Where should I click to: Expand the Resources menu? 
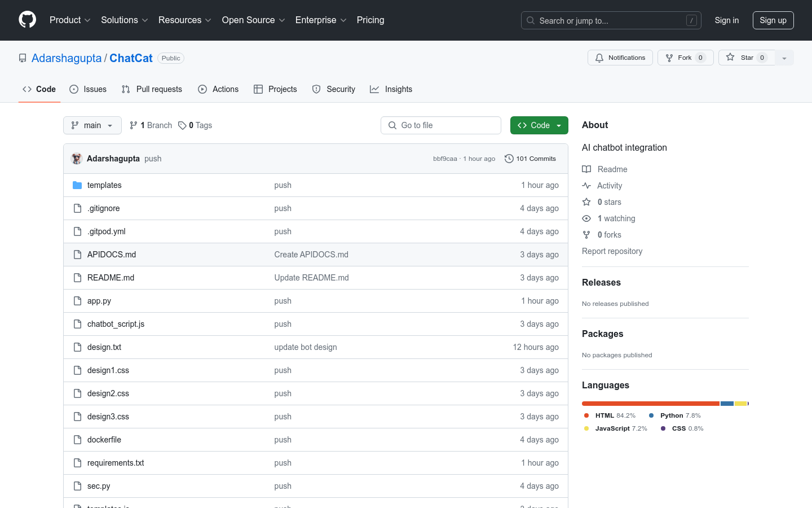[x=185, y=20]
